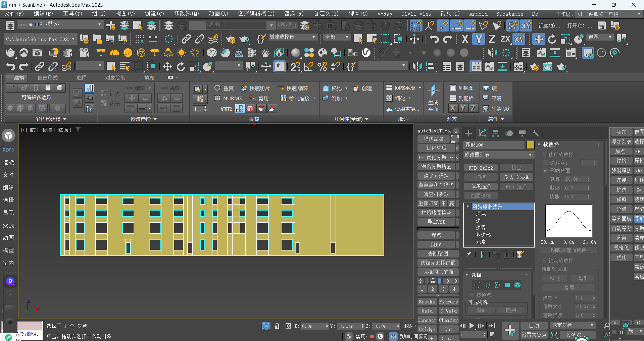Viewport: 644px width, 341px height.
Task: Click the Bind to Space Warp icon
Action: [x=213, y=39]
